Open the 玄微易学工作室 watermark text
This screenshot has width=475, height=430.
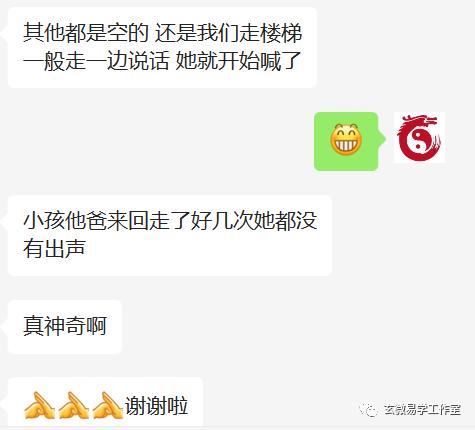422,409
